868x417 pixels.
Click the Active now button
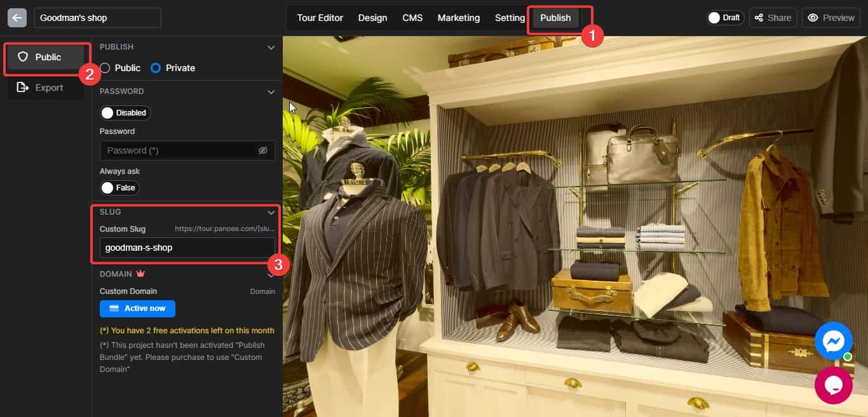[137, 308]
